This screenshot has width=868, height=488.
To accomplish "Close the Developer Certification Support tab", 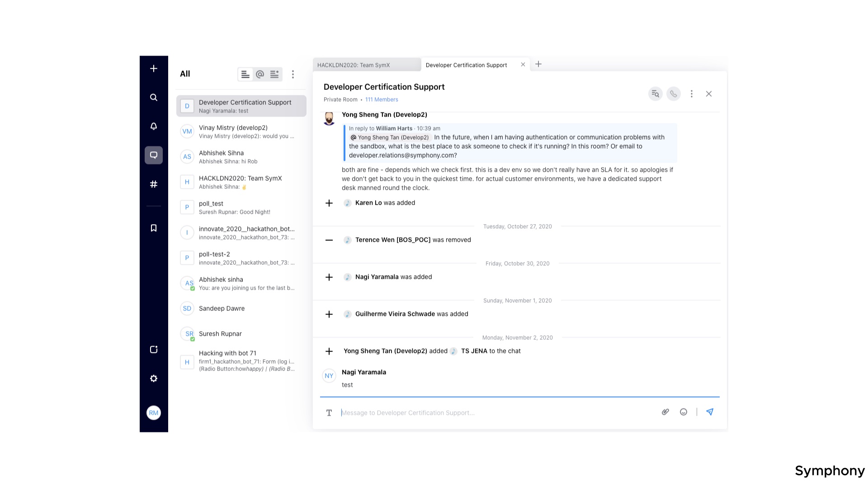I will point(523,64).
